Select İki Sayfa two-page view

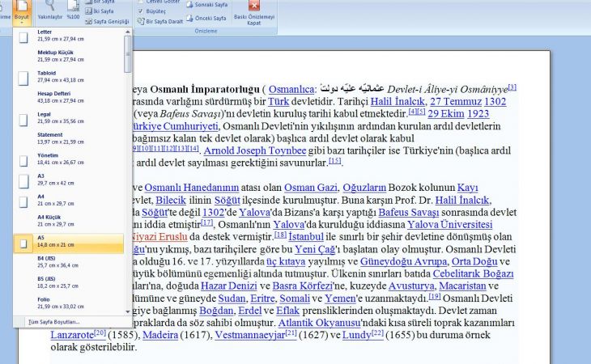[x=100, y=11]
